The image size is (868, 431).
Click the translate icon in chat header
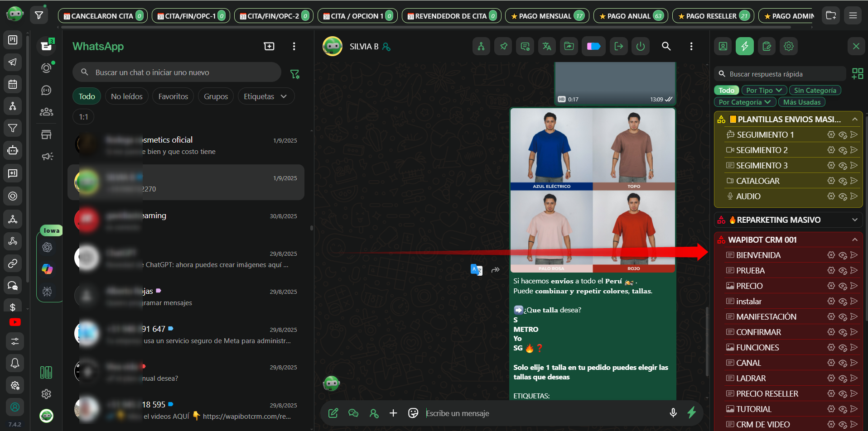click(x=547, y=46)
